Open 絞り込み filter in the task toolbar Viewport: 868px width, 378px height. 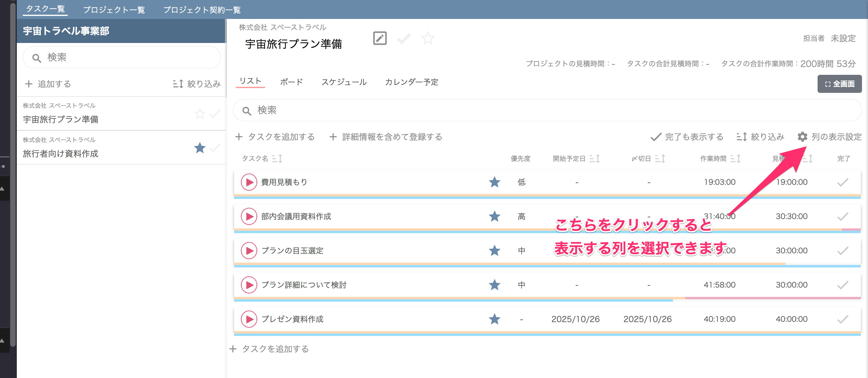pos(761,136)
